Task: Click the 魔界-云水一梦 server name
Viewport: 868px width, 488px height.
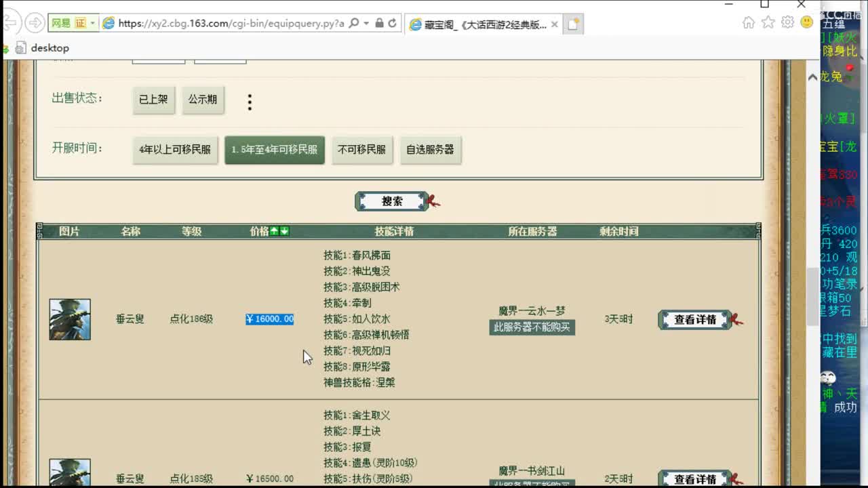Action: pyautogui.click(x=532, y=311)
